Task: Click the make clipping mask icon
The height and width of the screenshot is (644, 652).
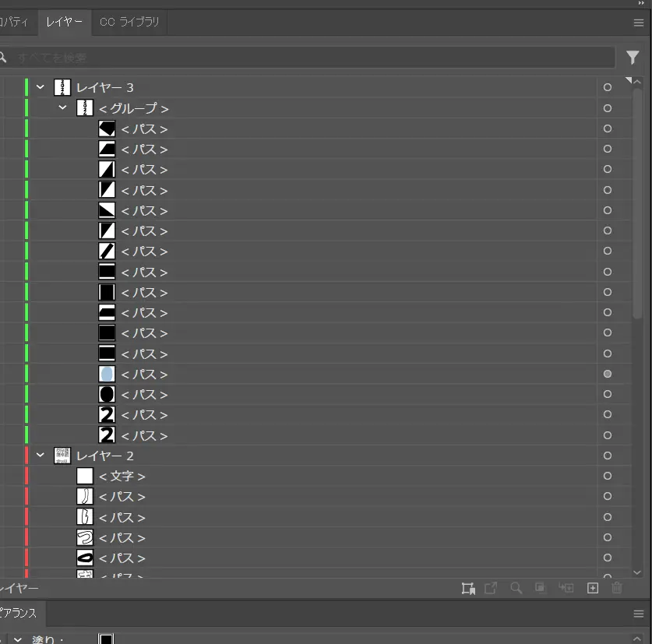Action: click(x=540, y=589)
